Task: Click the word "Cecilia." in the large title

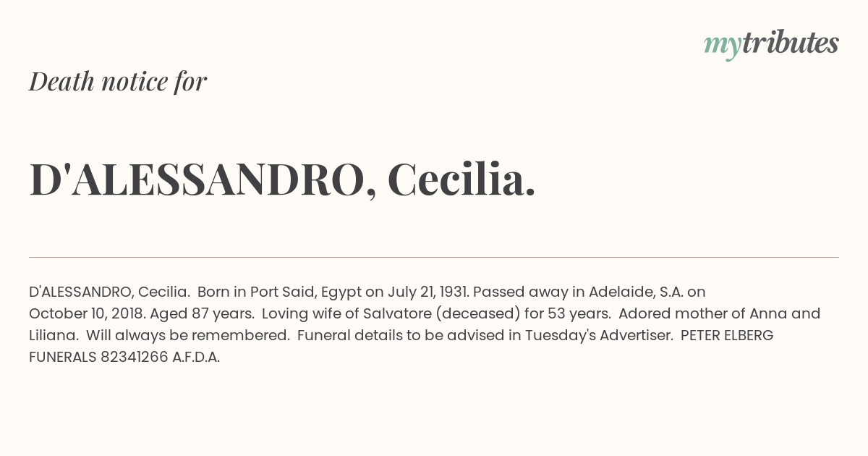Action: tap(461, 179)
